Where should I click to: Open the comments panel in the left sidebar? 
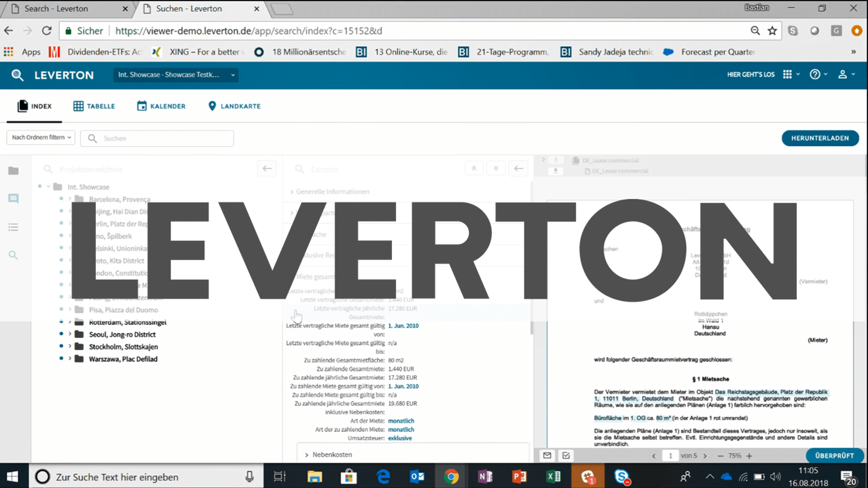click(x=13, y=199)
